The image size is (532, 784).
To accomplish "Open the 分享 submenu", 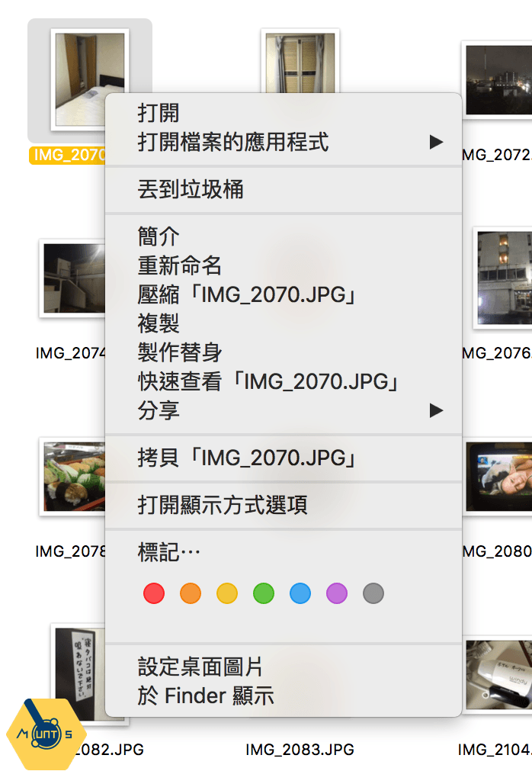I will click(x=284, y=410).
